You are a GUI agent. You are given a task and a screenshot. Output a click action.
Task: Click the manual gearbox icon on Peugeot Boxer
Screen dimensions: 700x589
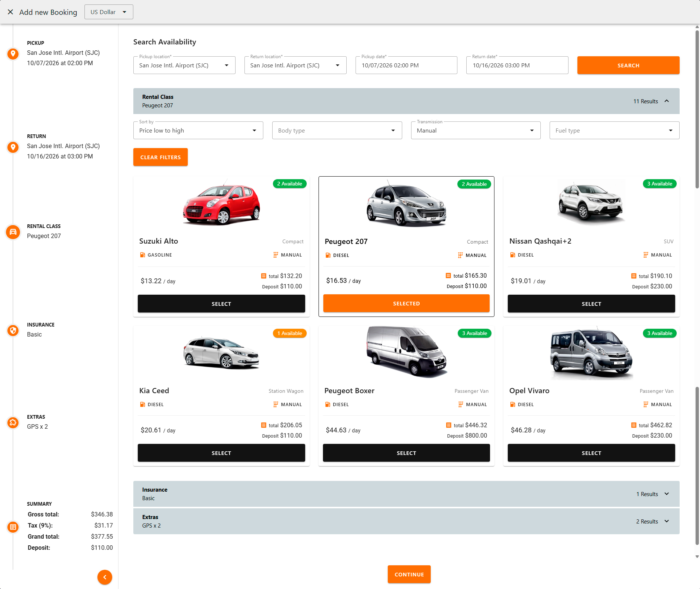pos(461,404)
